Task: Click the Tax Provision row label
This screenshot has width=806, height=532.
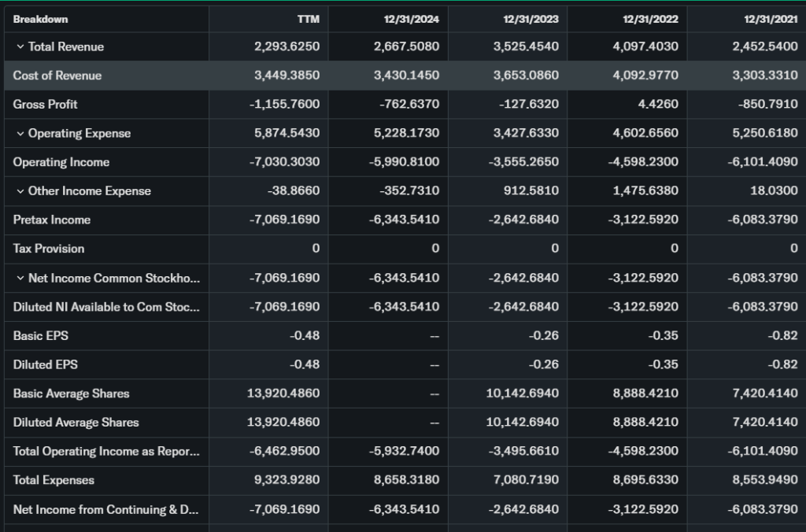Action: click(49, 249)
